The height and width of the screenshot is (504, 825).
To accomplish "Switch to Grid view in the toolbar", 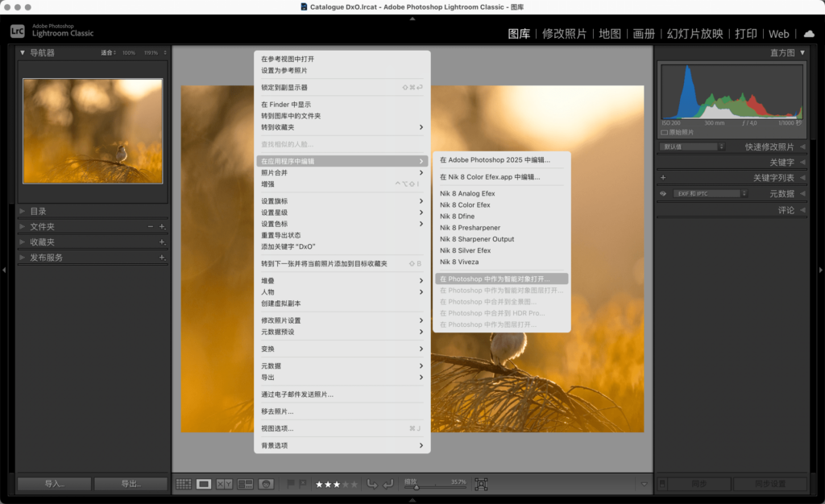I will [183, 484].
